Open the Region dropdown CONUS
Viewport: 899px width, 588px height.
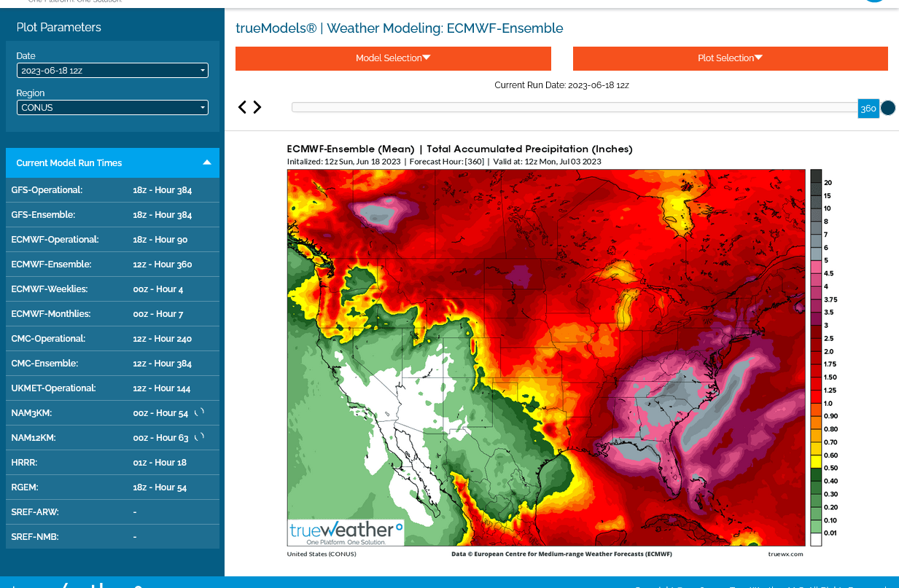click(x=112, y=108)
